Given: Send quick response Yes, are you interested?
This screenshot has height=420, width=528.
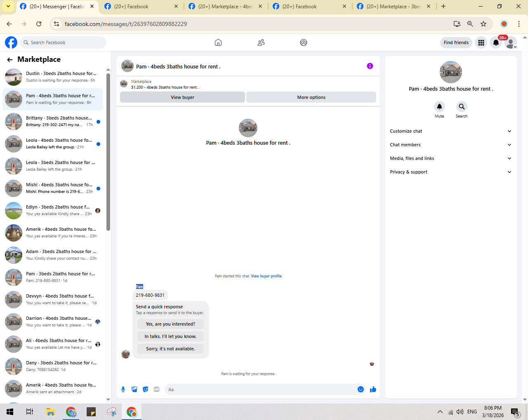Looking at the screenshot, I should pyautogui.click(x=170, y=324).
